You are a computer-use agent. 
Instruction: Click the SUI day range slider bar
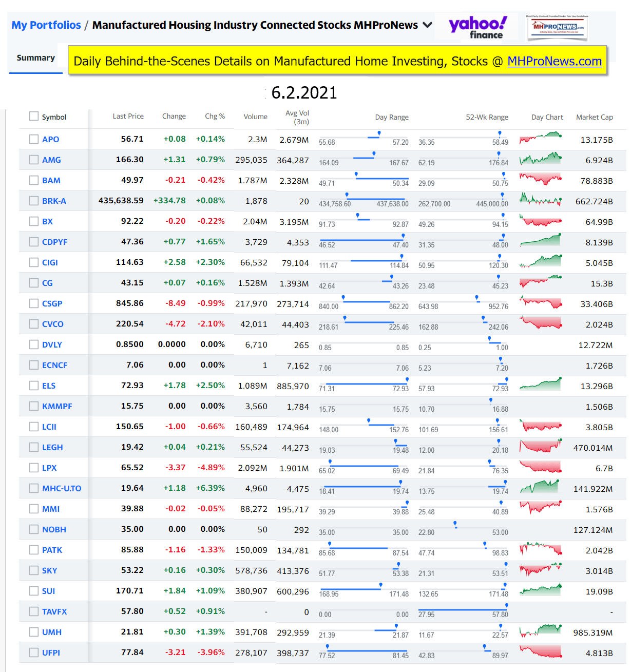tap(364, 588)
